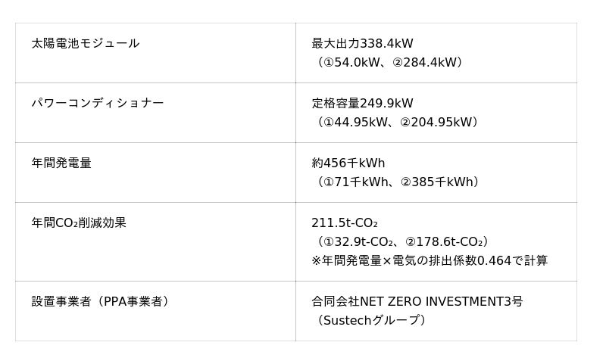Click the Sustechグループ text
Image resolution: width=606 pixels, height=364 pixels.
(371, 321)
